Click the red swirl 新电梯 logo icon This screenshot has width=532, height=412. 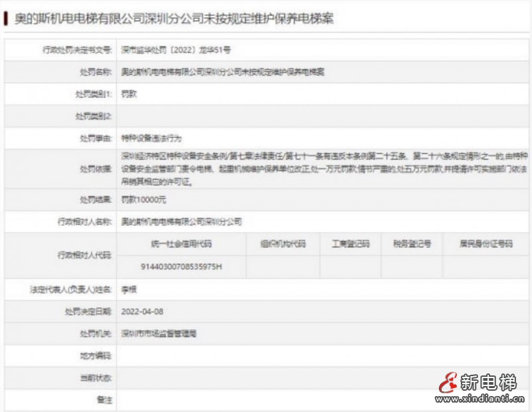click(448, 383)
